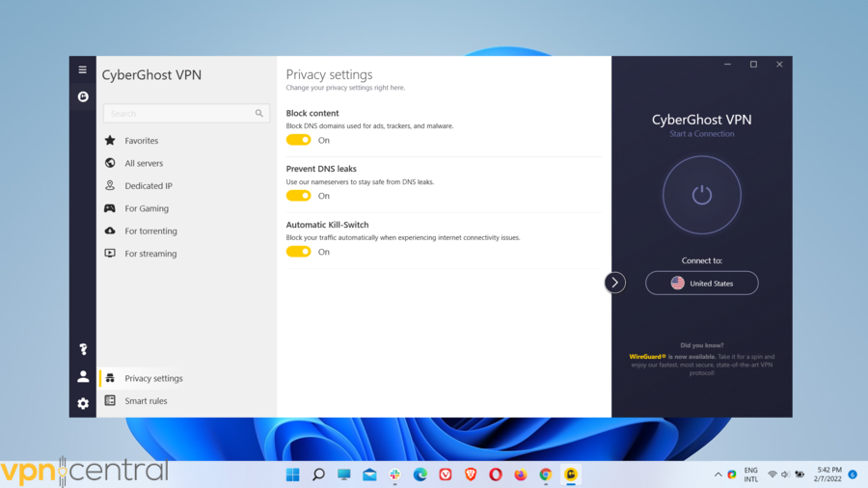Open the settings gear icon
Image resolution: width=868 pixels, height=488 pixels.
coord(83,404)
